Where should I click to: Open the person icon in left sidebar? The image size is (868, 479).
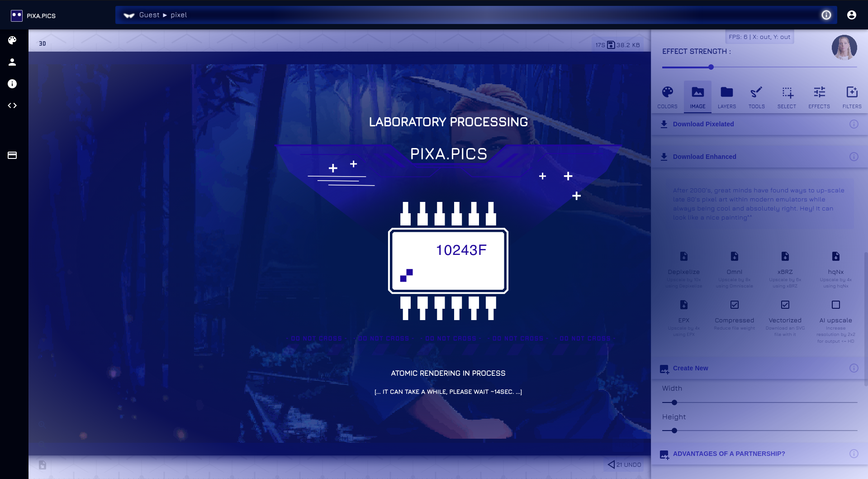coord(12,62)
